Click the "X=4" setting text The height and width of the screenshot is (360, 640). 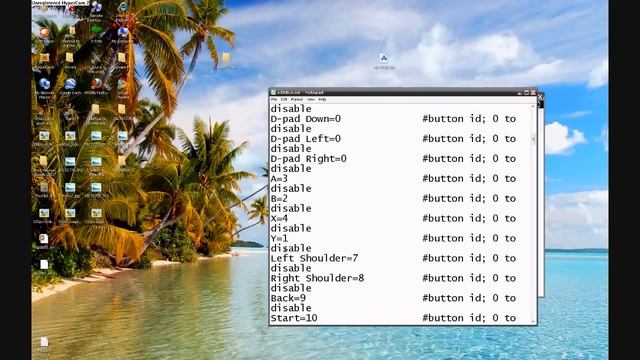[279, 218]
